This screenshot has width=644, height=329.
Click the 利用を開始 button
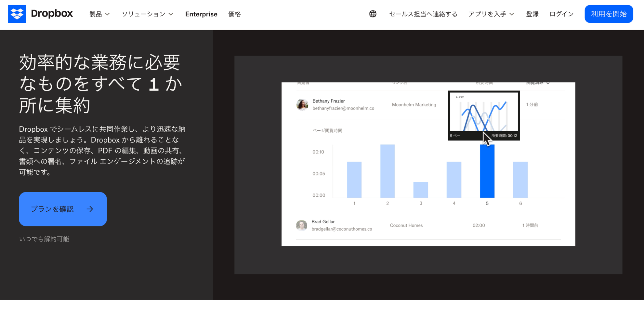[x=609, y=14]
